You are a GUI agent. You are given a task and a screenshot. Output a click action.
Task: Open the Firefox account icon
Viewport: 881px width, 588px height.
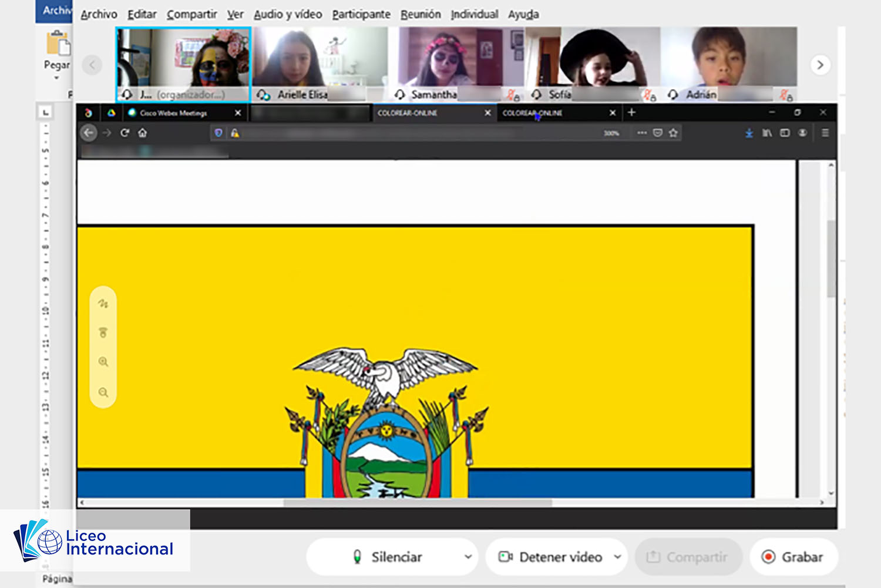point(802,133)
